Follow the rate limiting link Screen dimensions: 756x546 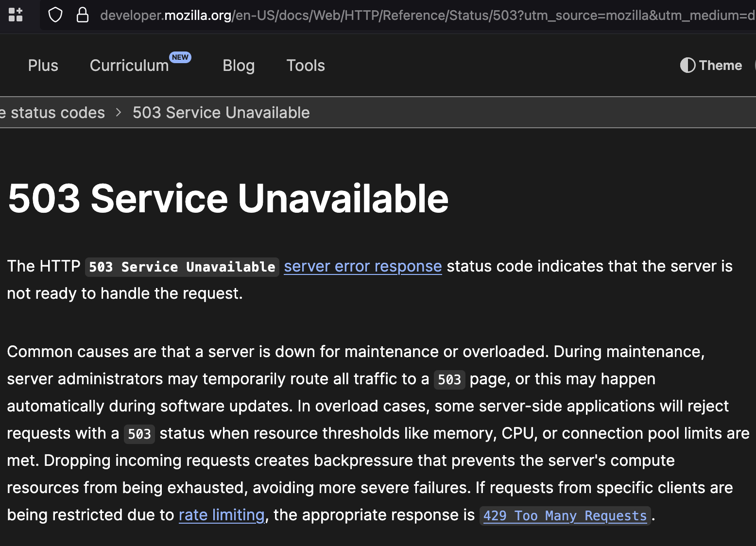point(222,515)
